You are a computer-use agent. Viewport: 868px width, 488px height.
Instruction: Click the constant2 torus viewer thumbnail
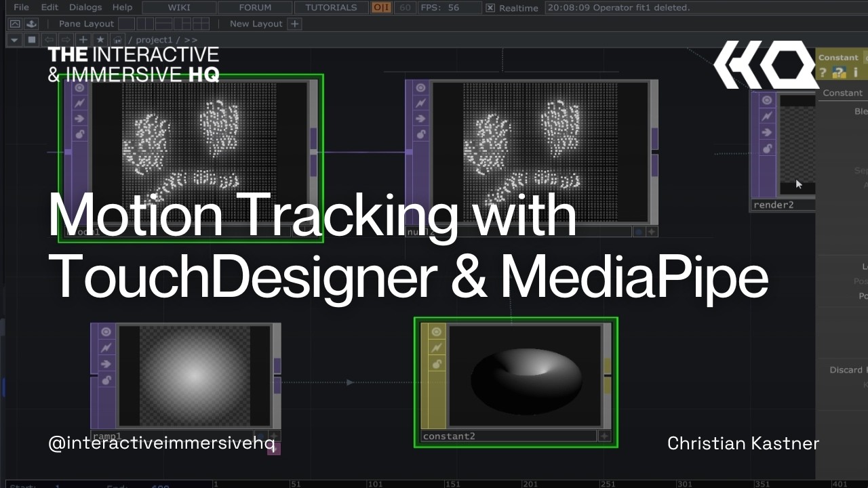526,376
